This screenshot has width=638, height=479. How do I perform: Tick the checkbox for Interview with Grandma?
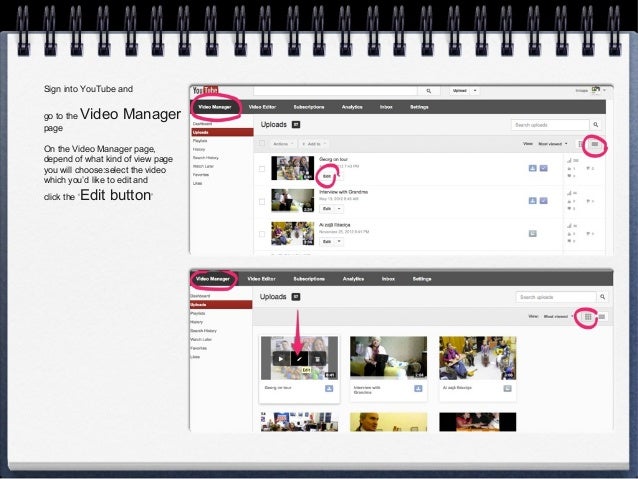pyautogui.click(x=262, y=201)
